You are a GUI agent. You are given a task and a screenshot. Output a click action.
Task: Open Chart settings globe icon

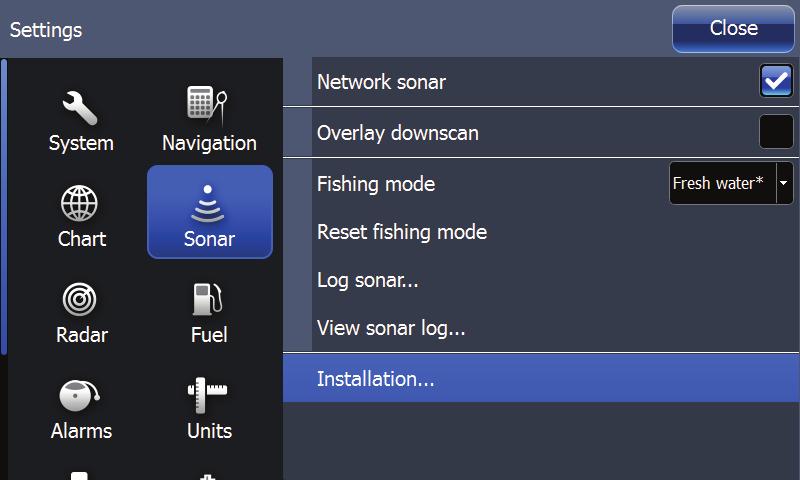pos(79,203)
